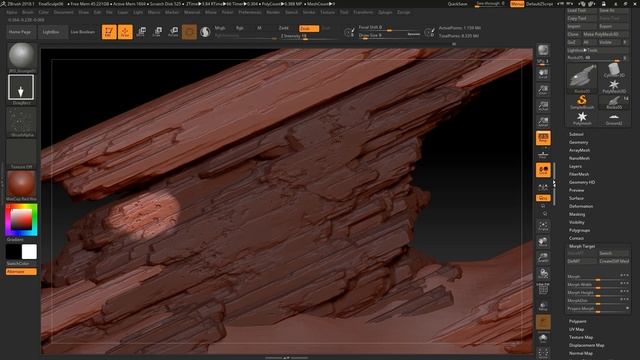
Task: Click the half-shaded sphere icon beside Mrgb
Action: pos(205,32)
